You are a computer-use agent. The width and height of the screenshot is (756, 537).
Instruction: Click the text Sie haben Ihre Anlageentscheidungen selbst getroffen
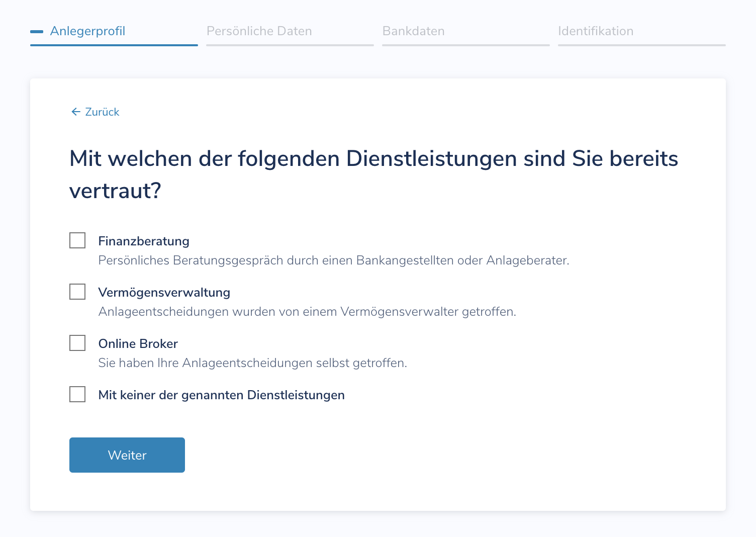[x=253, y=363]
